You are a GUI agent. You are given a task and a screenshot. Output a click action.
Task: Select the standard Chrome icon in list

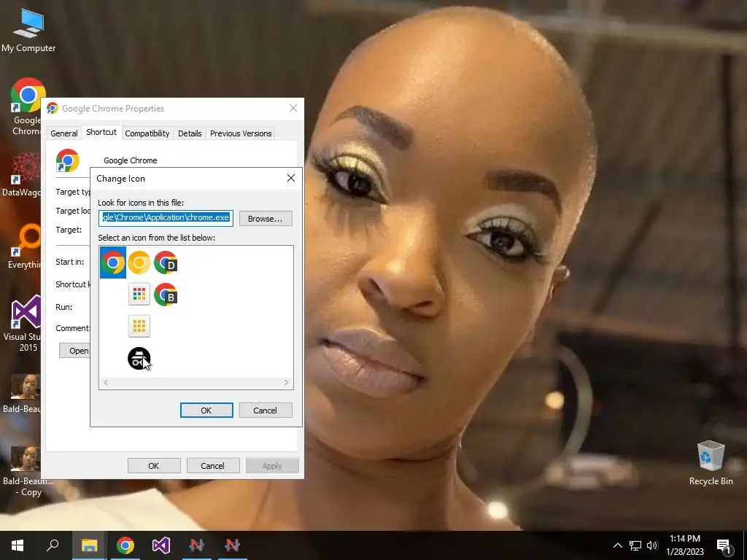(113, 262)
